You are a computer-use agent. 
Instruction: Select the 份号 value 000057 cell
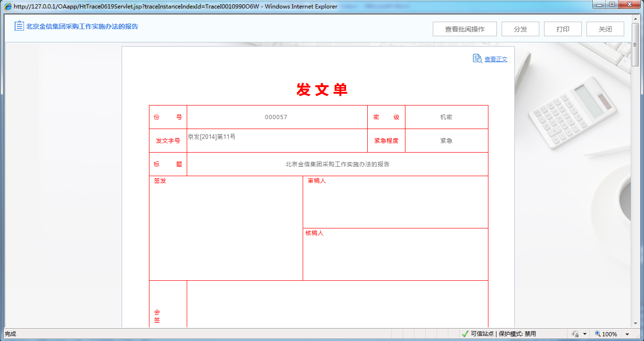point(277,117)
